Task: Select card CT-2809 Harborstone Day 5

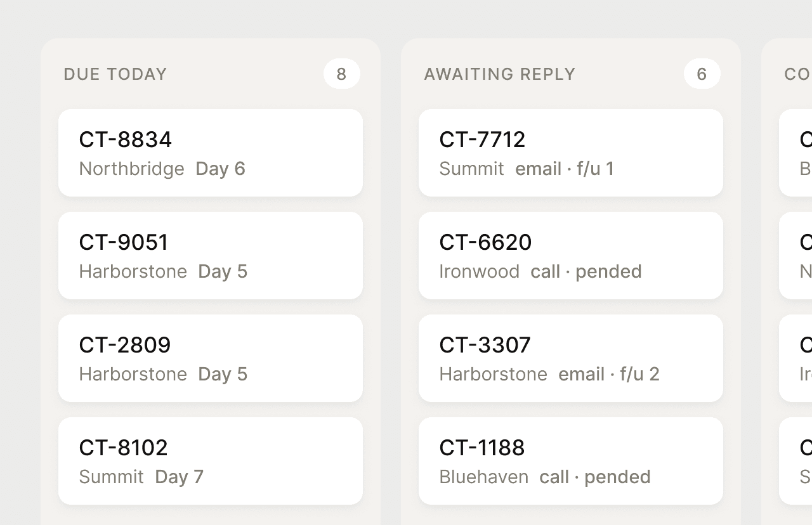Action: point(211,358)
